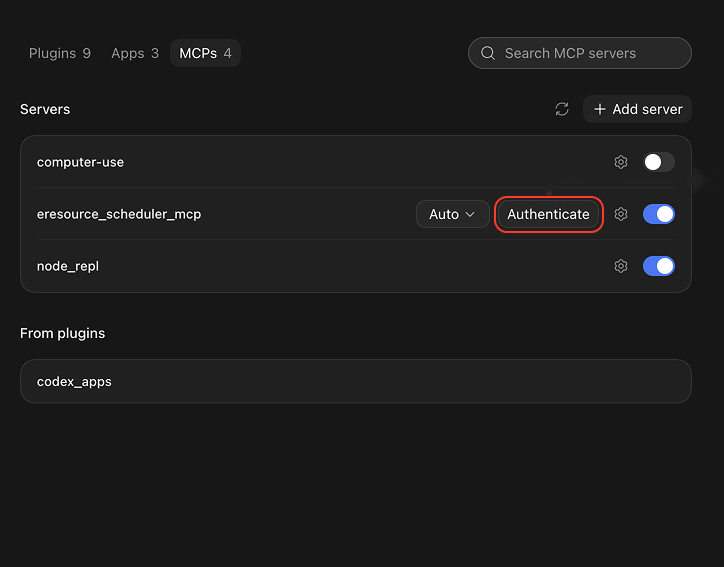Open settings gear for eresource_scheduler_mcp
Viewport: 724px width, 567px height.
[x=621, y=214]
